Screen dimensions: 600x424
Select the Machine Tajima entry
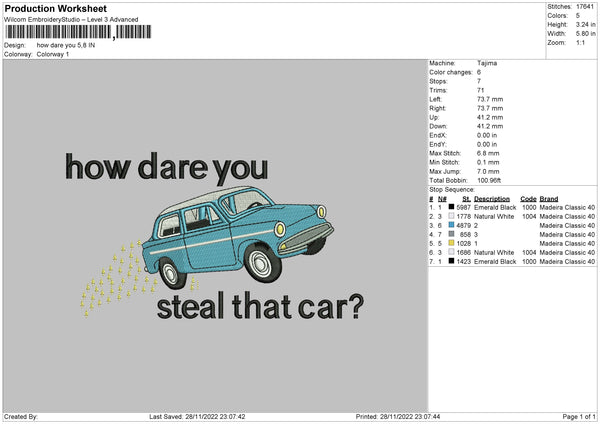coord(486,63)
